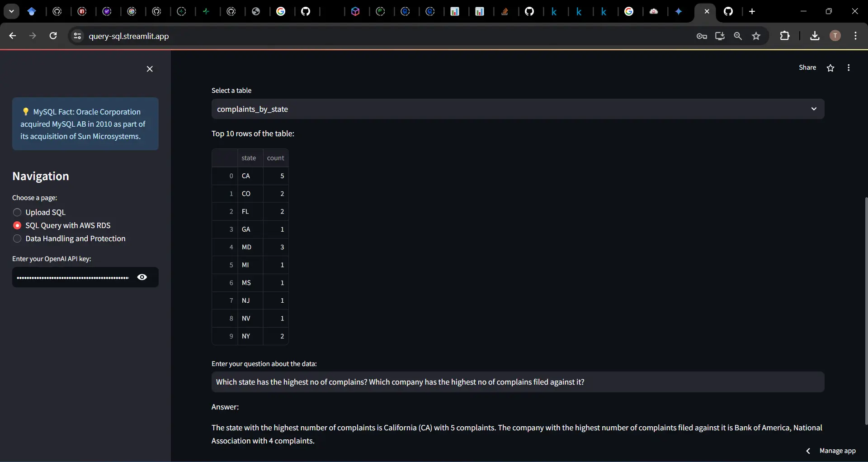Viewport: 868px width, 462px height.
Task: Sort the table by the count column header
Action: point(276,158)
